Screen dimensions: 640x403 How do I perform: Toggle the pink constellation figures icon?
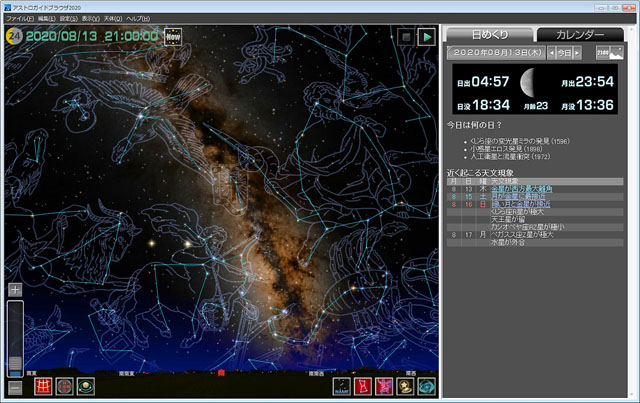(x=383, y=386)
